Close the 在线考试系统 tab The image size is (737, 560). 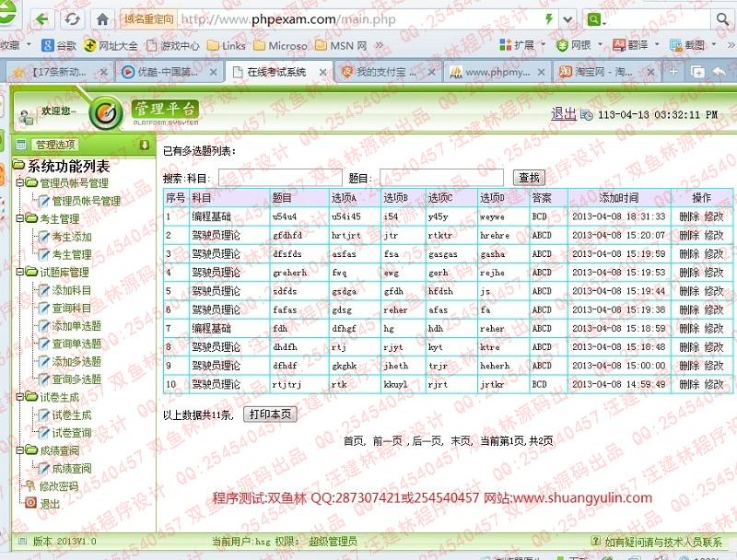tap(323, 72)
